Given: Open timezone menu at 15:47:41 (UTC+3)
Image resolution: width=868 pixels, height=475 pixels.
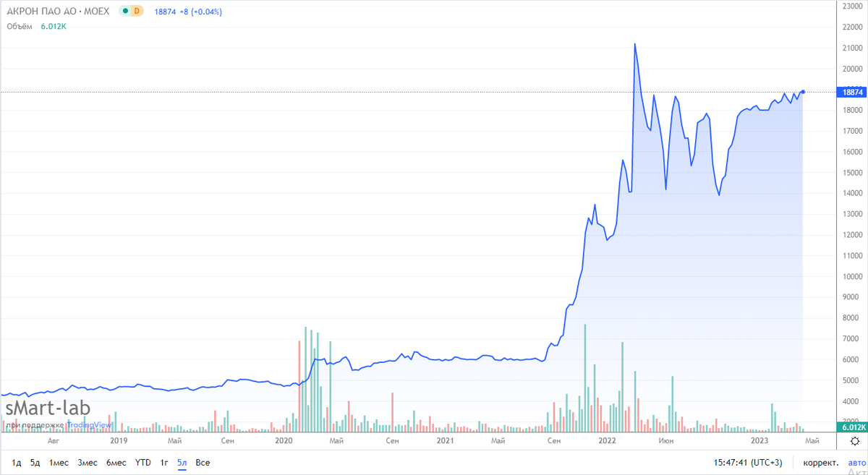Looking at the screenshot, I should click(749, 462).
